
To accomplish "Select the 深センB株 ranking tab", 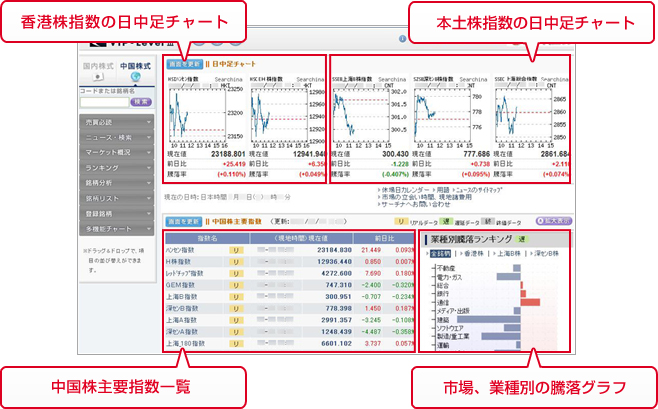I will 544,253.
